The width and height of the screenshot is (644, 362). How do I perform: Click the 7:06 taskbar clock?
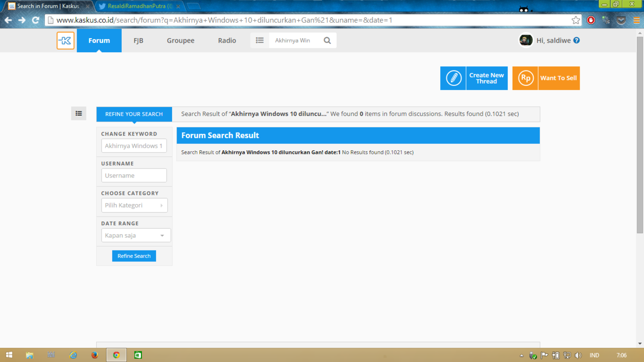click(x=622, y=355)
